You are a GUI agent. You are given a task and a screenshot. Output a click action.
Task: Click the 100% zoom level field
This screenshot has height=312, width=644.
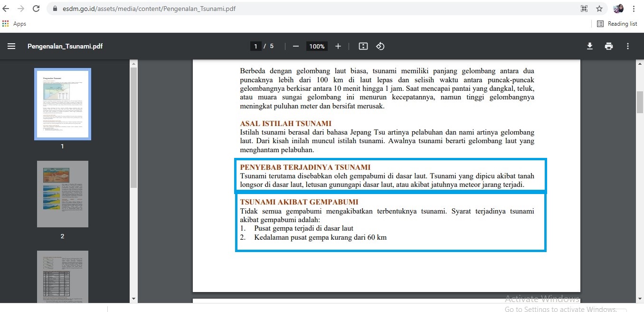pyautogui.click(x=317, y=46)
